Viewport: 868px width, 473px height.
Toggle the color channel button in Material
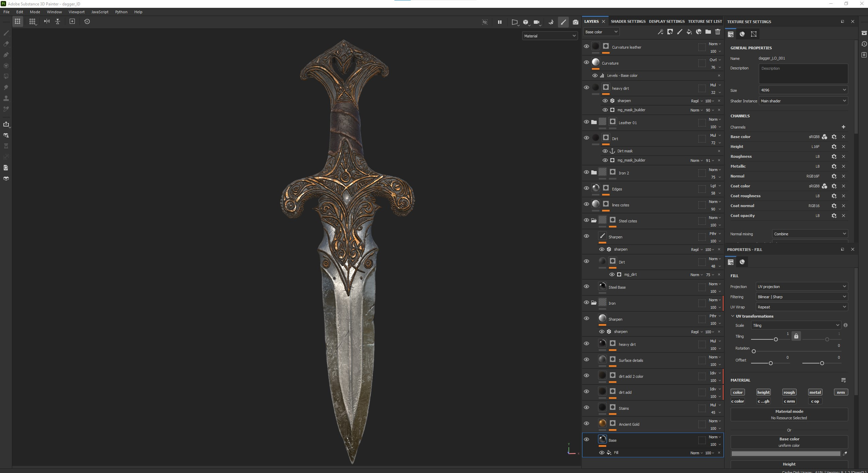point(737,392)
